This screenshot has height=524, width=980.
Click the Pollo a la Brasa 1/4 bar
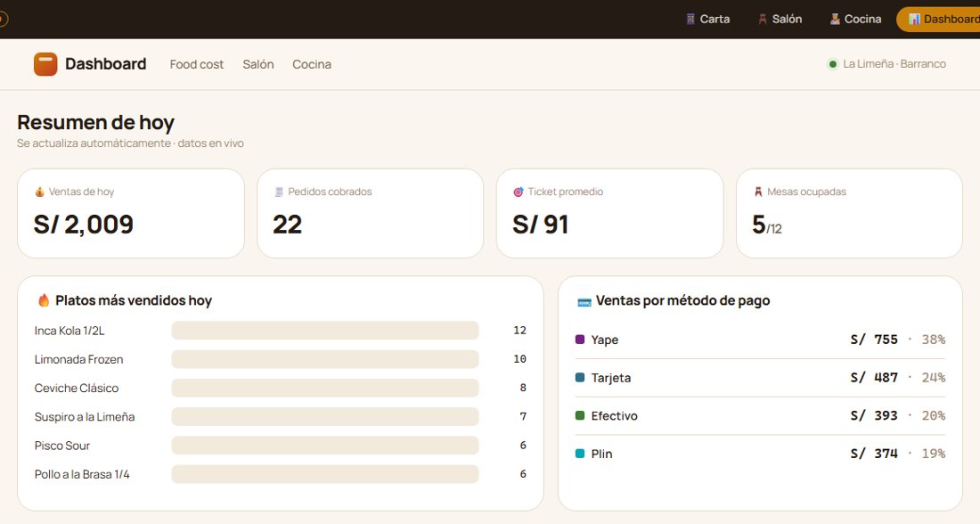point(325,474)
